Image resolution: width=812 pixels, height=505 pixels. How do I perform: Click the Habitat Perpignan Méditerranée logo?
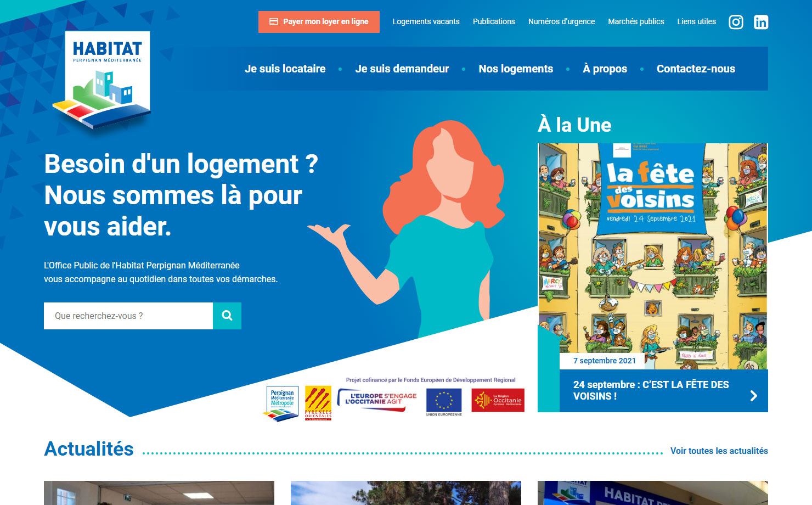coord(102,80)
